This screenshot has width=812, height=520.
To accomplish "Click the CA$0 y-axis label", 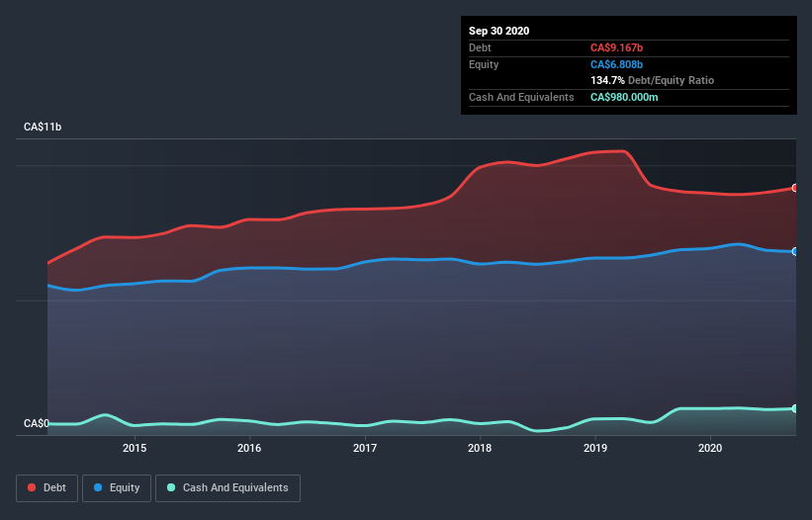I will 37,423.
